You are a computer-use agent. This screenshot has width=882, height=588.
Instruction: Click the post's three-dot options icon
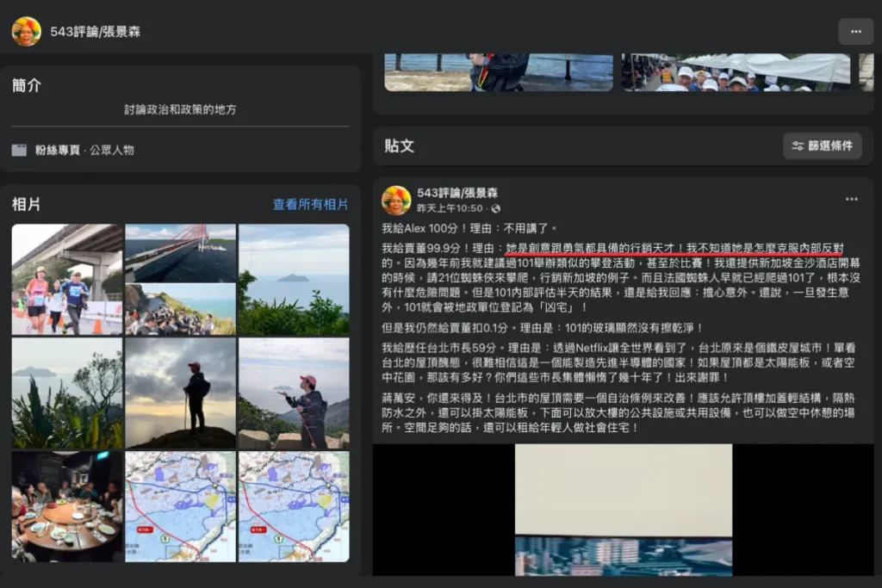pyautogui.click(x=853, y=200)
